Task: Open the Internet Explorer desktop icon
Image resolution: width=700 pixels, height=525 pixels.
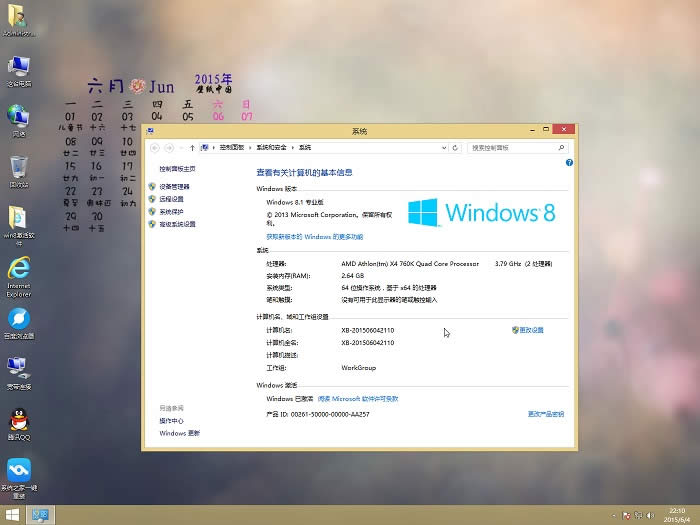Action: point(18,270)
